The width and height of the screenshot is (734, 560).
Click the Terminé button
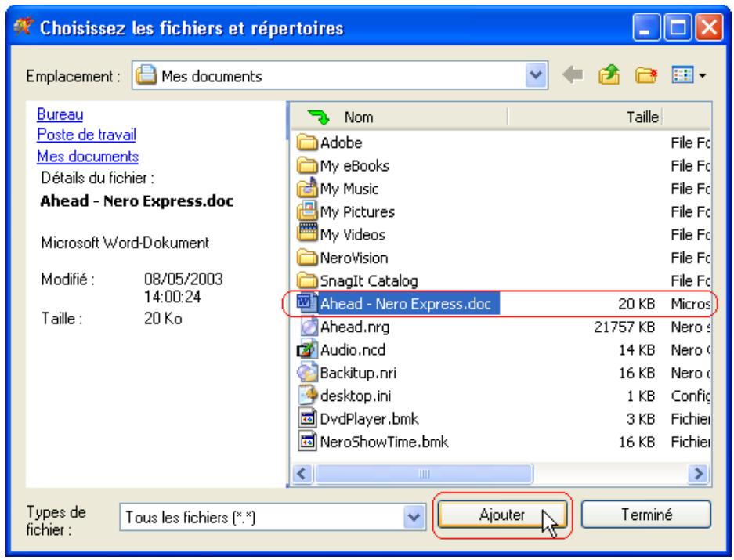click(646, 515)
